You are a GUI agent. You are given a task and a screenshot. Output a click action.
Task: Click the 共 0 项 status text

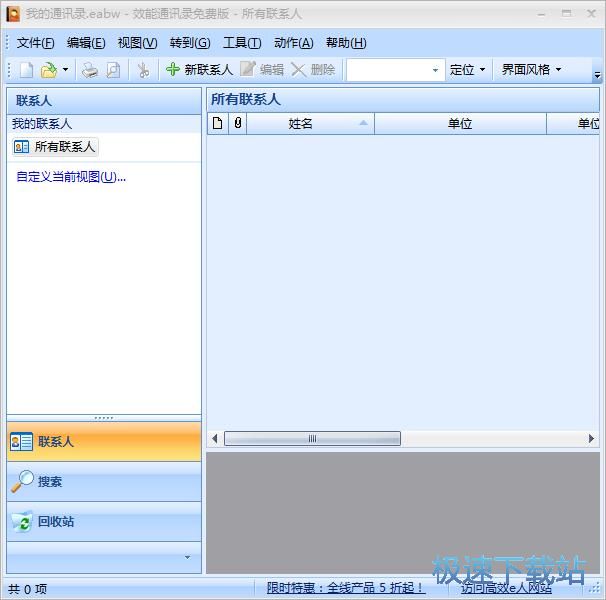[27, 589]
